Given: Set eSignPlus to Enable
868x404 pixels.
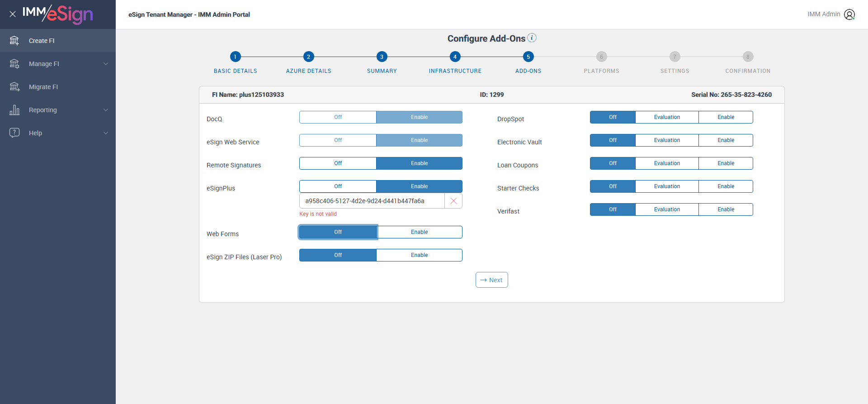Looking at the screenshot, I should [419, 186].
